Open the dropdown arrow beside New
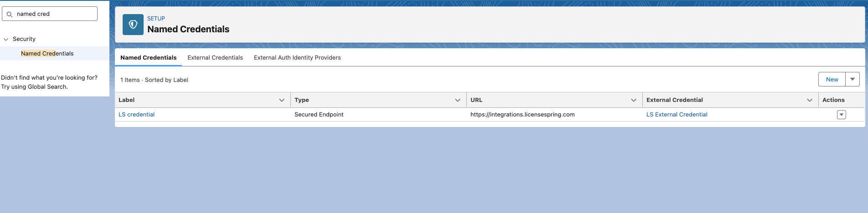868x213 pixels. pos(852,80)
